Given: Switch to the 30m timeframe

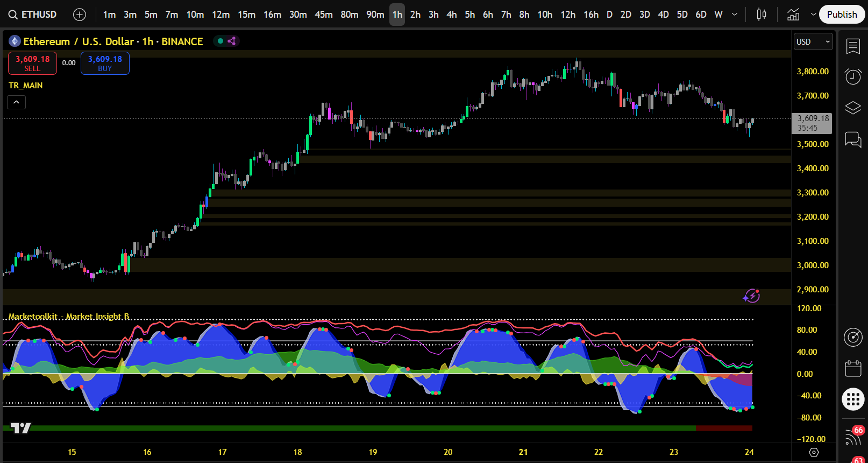Looking at the screenshot, I should 298,15.
